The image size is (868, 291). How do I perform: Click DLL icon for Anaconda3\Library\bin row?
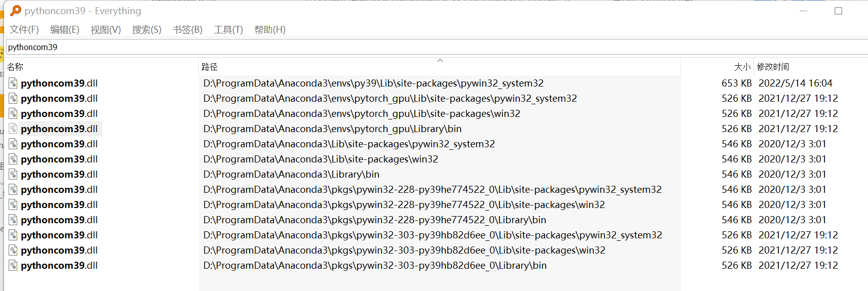coord(13,174)
